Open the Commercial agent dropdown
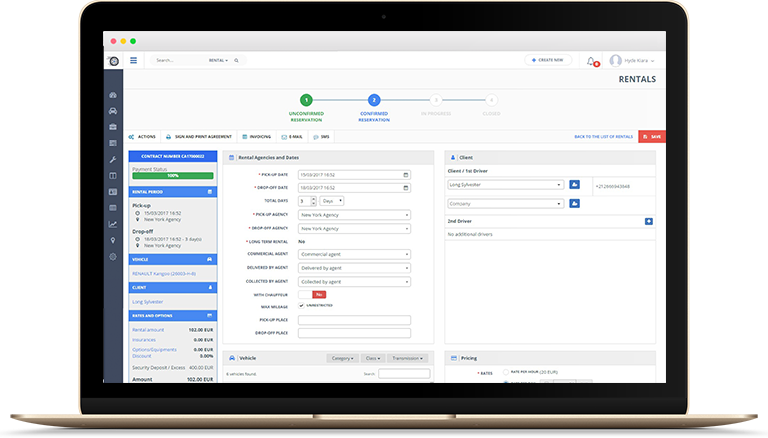Viewport: 768px width, 438px height. pos(354,254)
